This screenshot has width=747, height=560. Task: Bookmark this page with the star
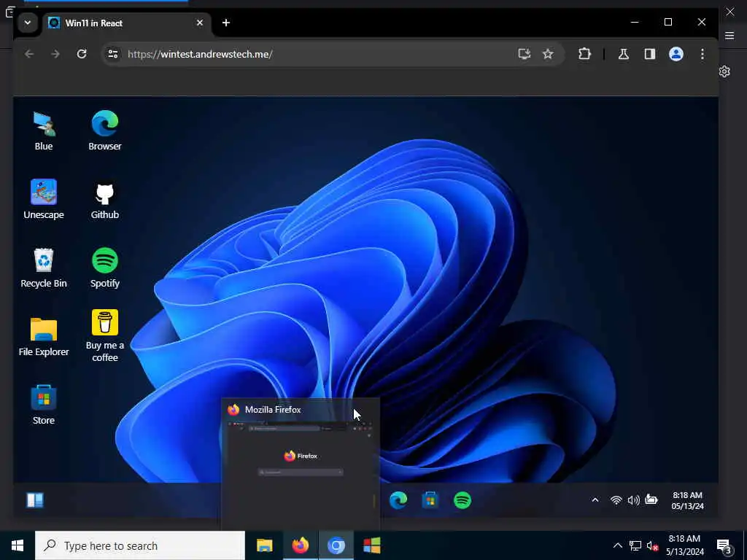(548, 54)
